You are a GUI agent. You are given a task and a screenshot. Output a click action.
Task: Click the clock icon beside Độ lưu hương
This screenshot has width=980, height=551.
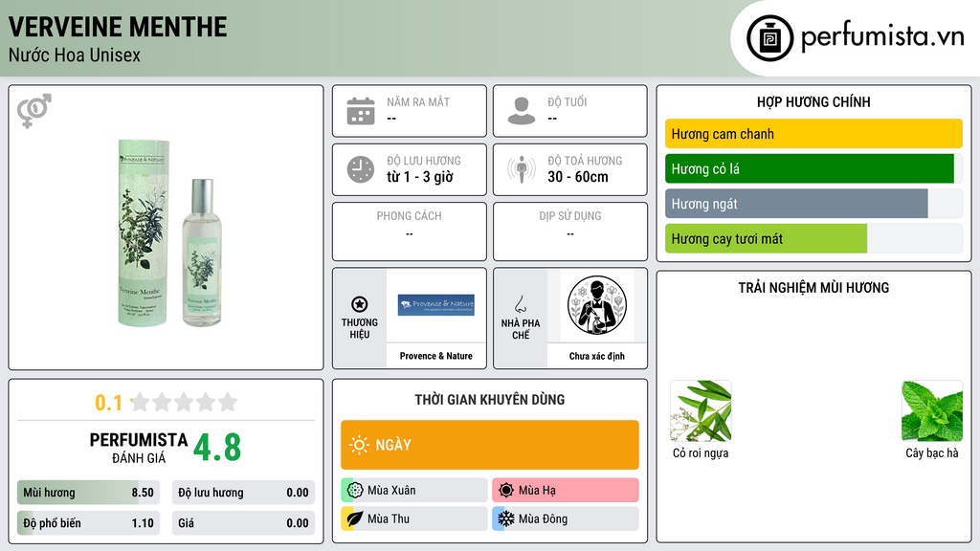coord(361,169)
